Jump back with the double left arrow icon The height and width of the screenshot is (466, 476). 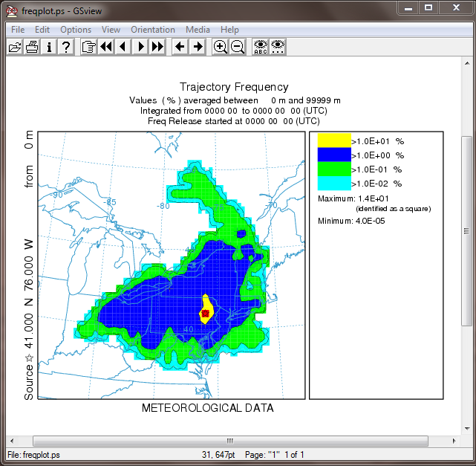[106, 47]
